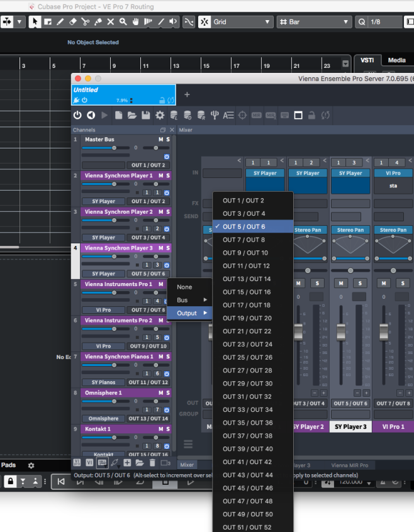Select OUT 7 / OUT 8 from output list
Image resolution: width=414 pixels, height=532 pixels.
[x=253, y=240]
